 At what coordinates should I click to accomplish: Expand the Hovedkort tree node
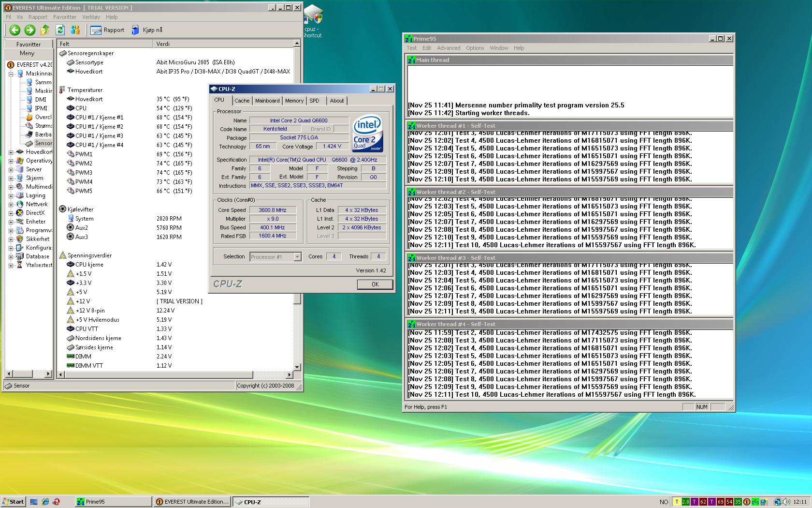point(11,152)
